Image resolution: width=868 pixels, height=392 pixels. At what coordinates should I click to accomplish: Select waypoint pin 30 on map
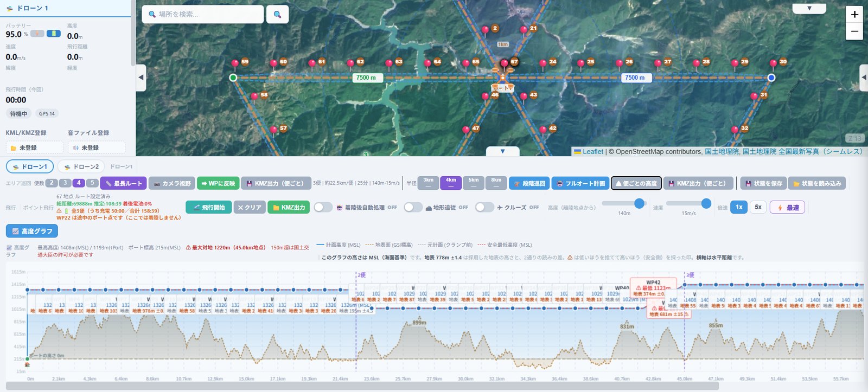tap(774, 64)
